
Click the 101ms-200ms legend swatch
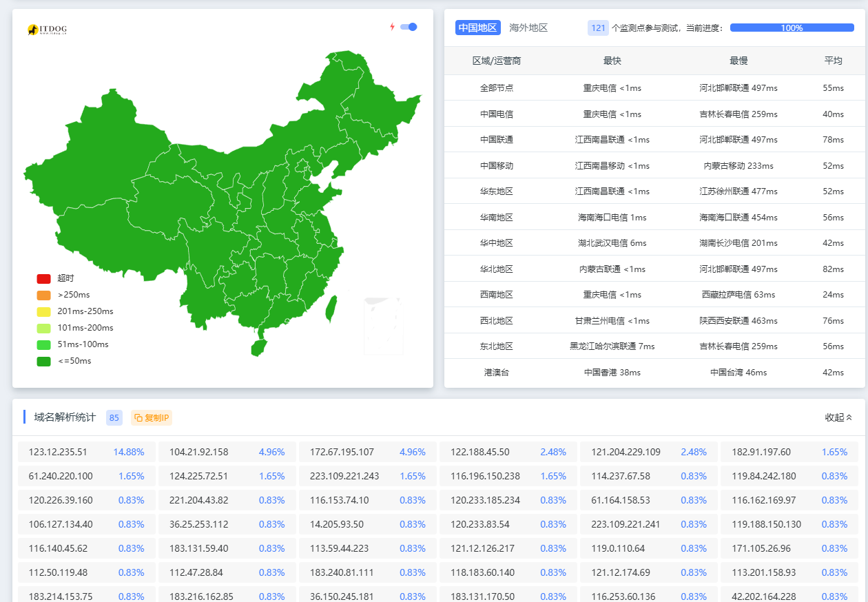coord(44,328)
